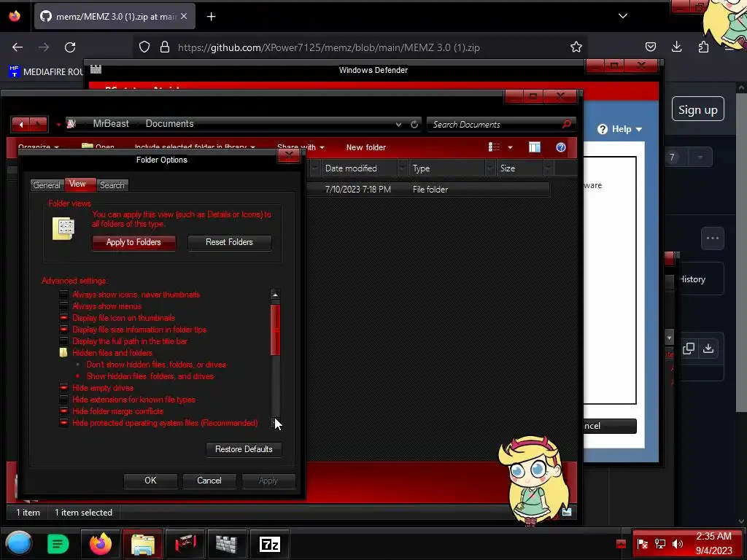747x560 pixels.
Task: Change view icon in Explorer toolbar
Action: [x=494, y=147]
